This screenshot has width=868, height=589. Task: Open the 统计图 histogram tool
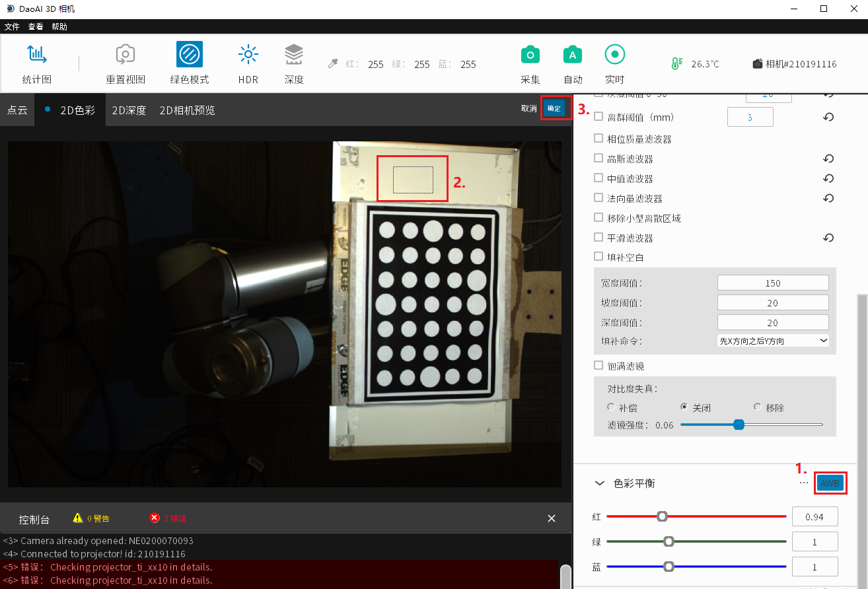(36, 55)
